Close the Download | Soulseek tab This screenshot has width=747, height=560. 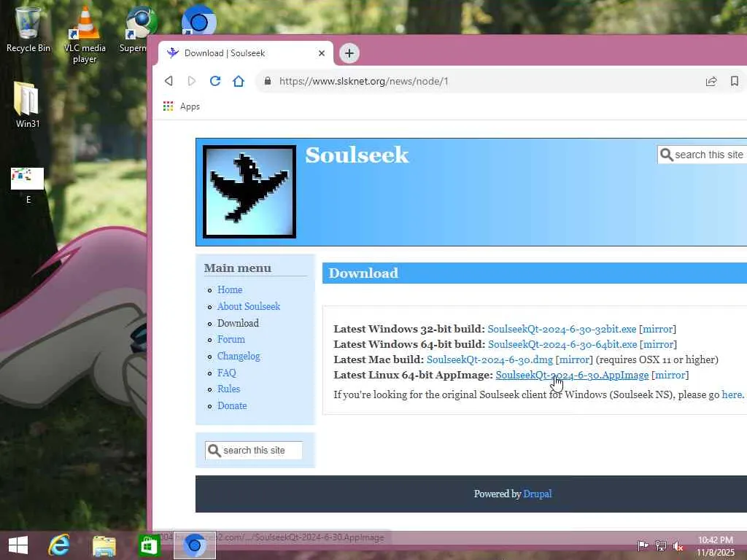pos(322,52)
